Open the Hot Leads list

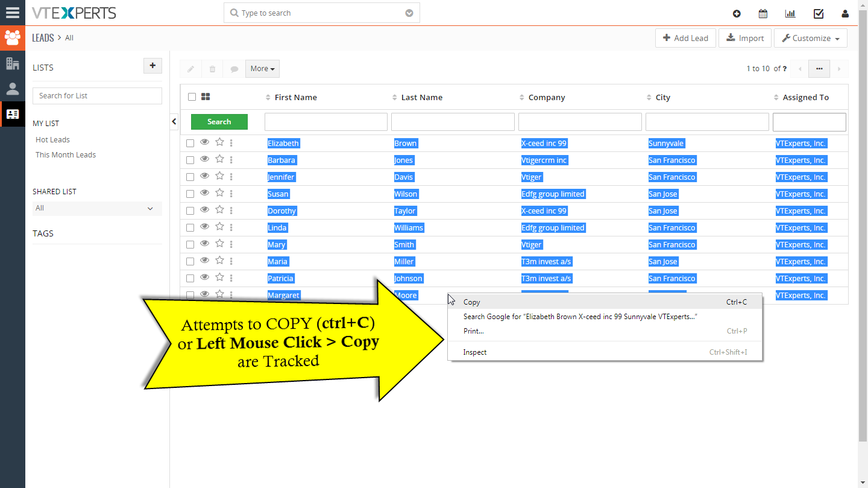[x=52, y=139]
